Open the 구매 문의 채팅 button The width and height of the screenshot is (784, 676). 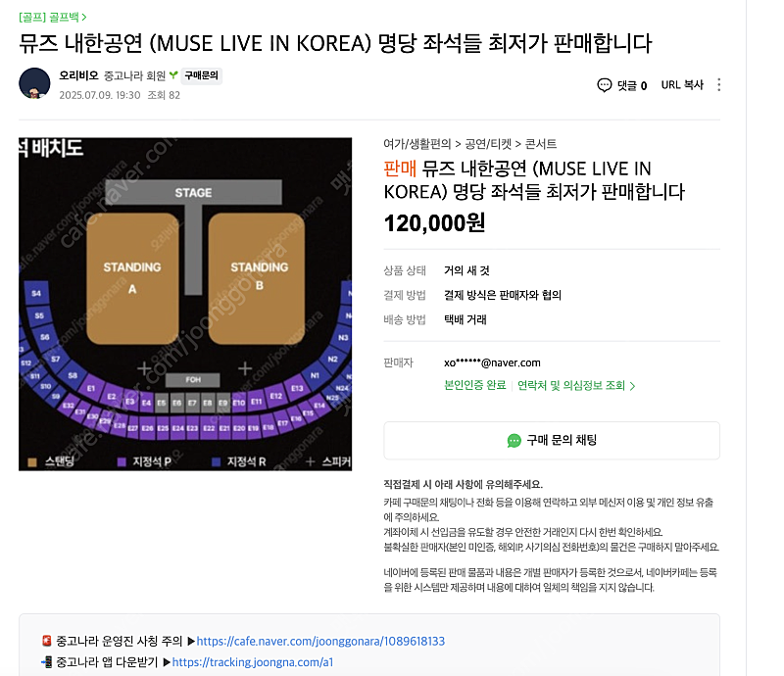click(x=552, y=441)
